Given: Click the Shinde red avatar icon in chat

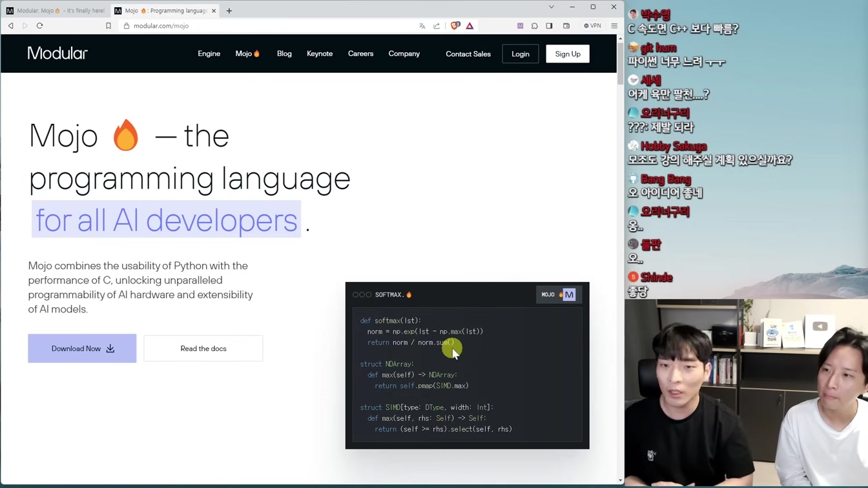Looking at the screenshot, I should (633, 277).
